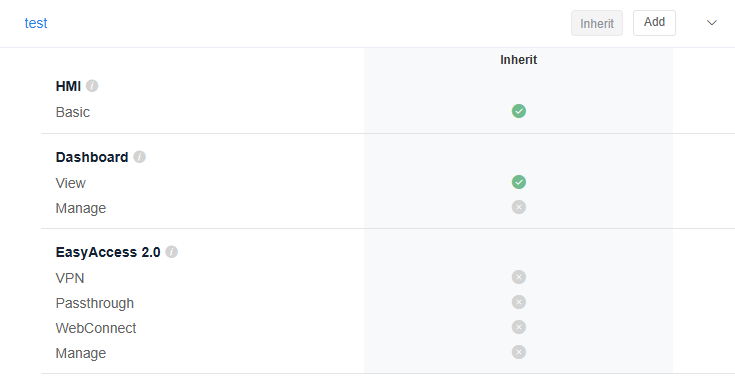This screenshot has width=735, height=376.
Task: Click the info icon next to HMI
Action: 92,86
